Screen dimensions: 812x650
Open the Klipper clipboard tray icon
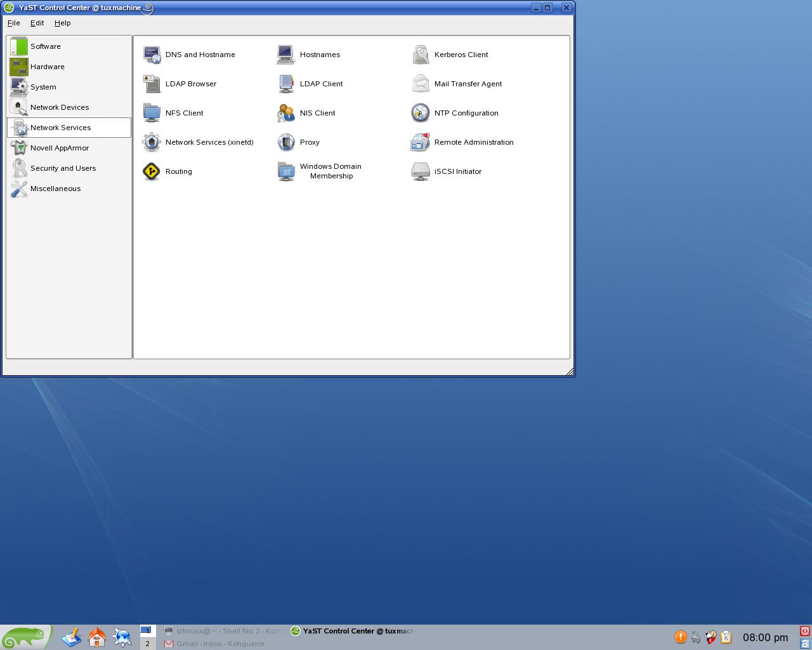click(x=726, y=637)
